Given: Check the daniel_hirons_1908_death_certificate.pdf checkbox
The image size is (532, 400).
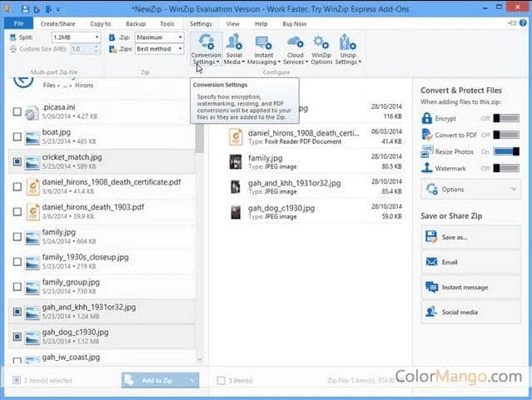Looking at the screenshot, I should click(x=17, y=187).
